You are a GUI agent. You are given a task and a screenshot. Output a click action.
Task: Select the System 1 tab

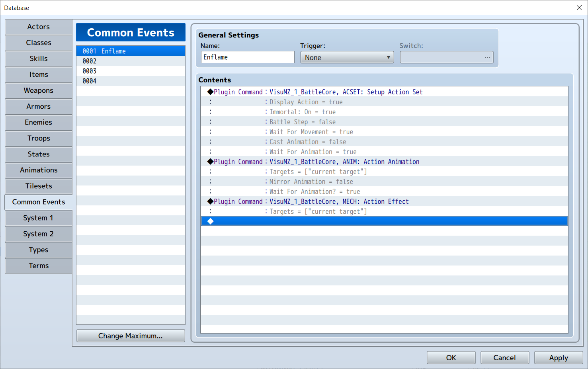[x=39, y=218]
